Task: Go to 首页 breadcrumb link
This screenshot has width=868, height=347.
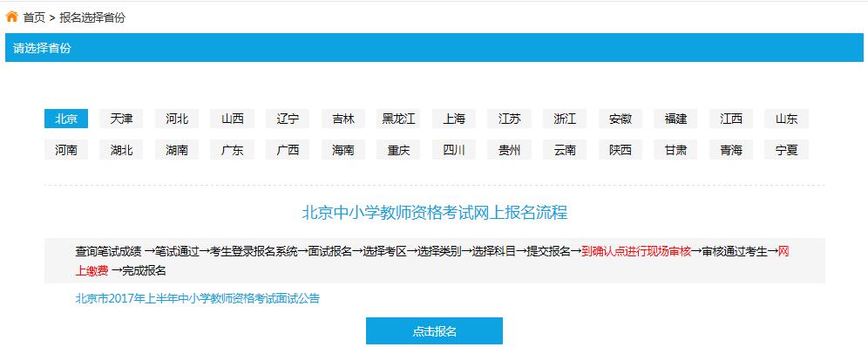Action: (x=34, y=17)
